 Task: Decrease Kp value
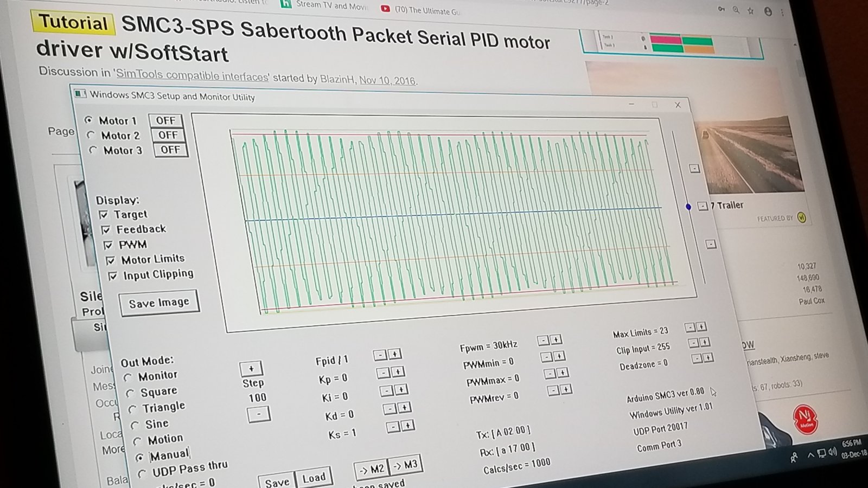pos(384,373)
